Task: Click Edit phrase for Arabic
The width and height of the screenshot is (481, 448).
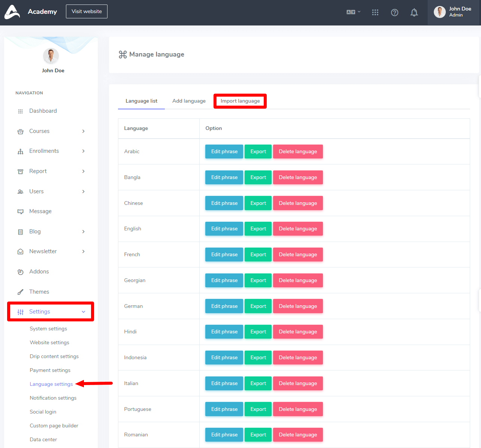Action: click(224, 152)
